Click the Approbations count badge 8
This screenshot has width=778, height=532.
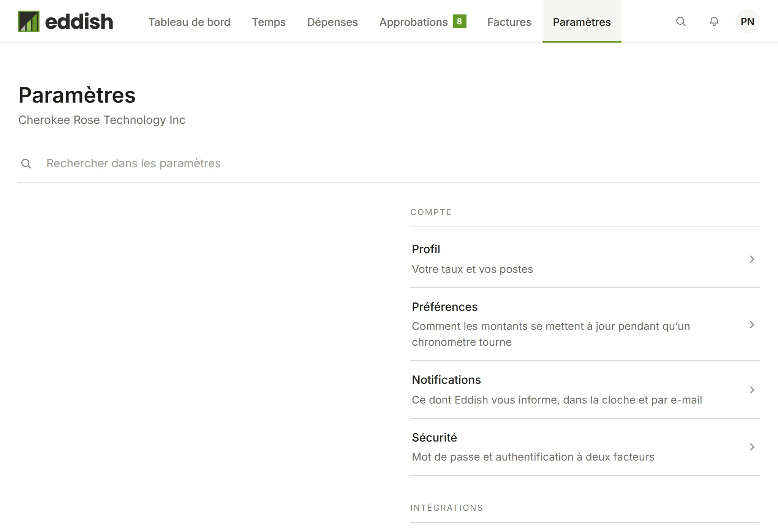(x=459, y=21)
